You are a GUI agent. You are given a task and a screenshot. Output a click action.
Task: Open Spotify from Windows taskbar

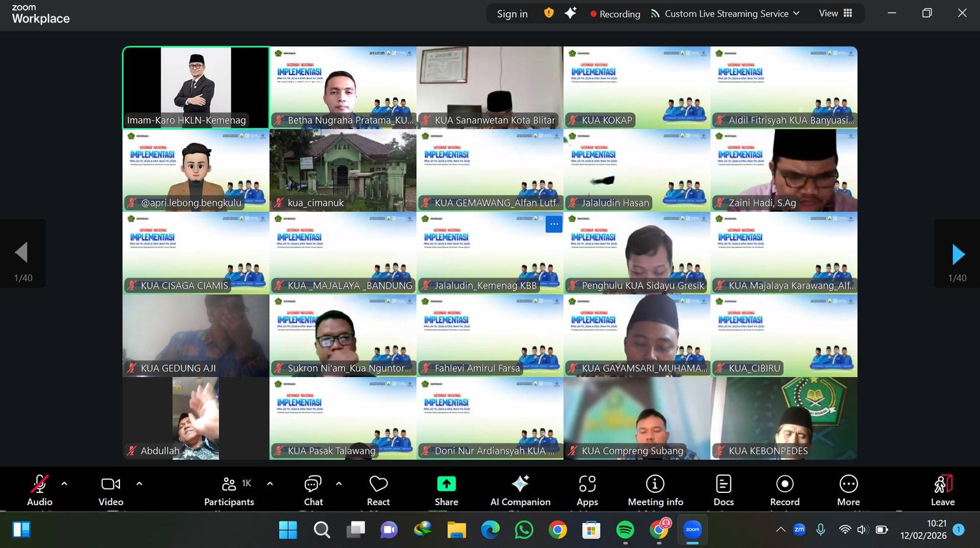point(625,530)
